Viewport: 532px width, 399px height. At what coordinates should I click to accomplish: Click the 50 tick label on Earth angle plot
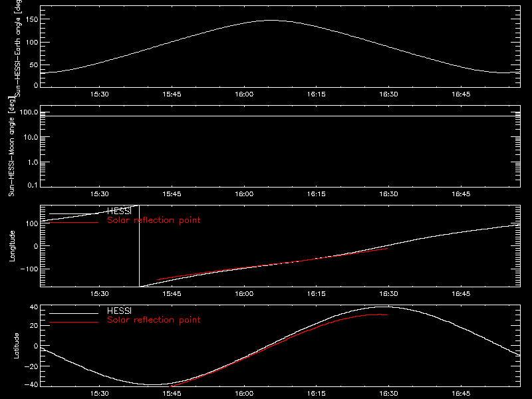click(x=34, y=65)
